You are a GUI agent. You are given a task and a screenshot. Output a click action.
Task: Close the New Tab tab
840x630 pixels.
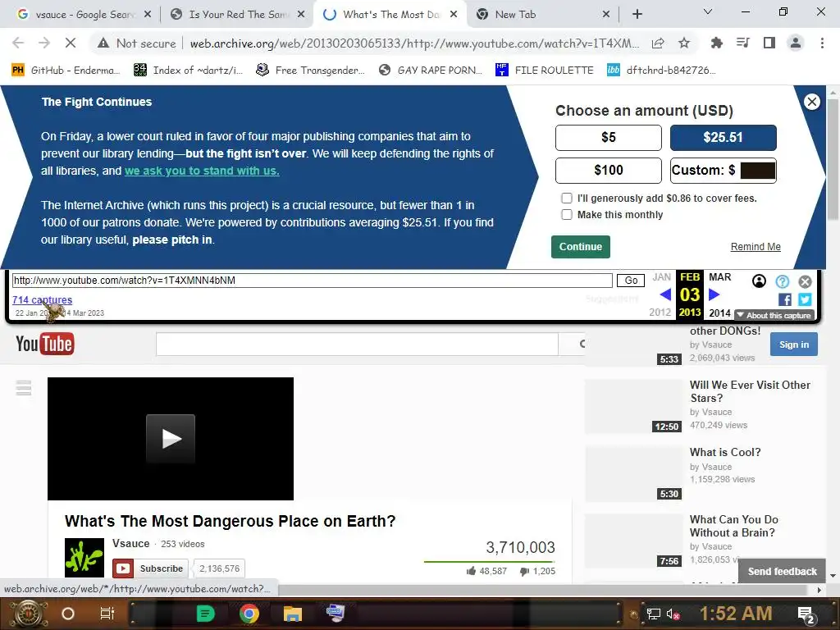606,15
